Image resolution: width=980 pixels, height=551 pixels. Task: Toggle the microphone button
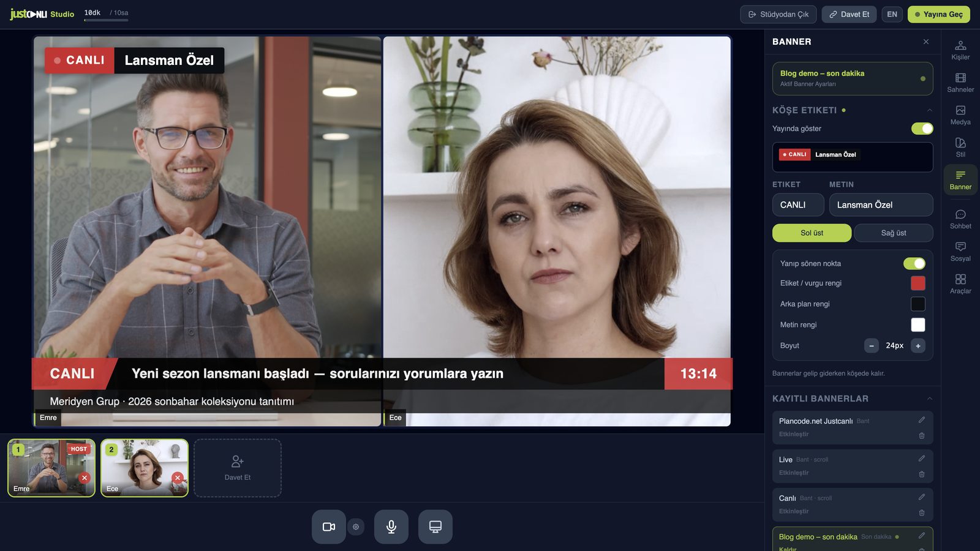pos(391,527)
